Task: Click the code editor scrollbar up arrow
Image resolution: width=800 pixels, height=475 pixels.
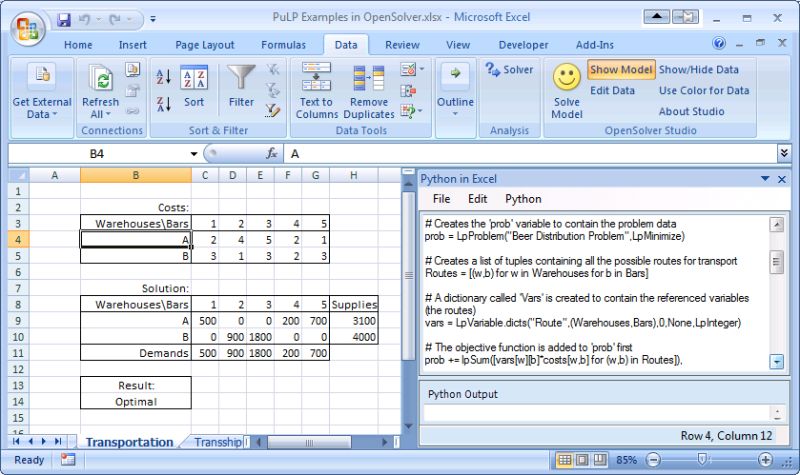Action: pos(777,224)
